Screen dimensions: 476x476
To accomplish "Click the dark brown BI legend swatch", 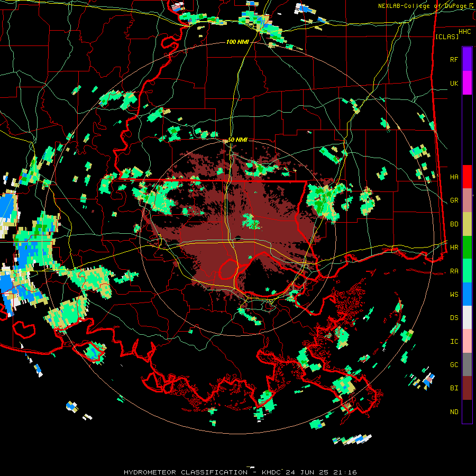I will click(x=467, y=388).
